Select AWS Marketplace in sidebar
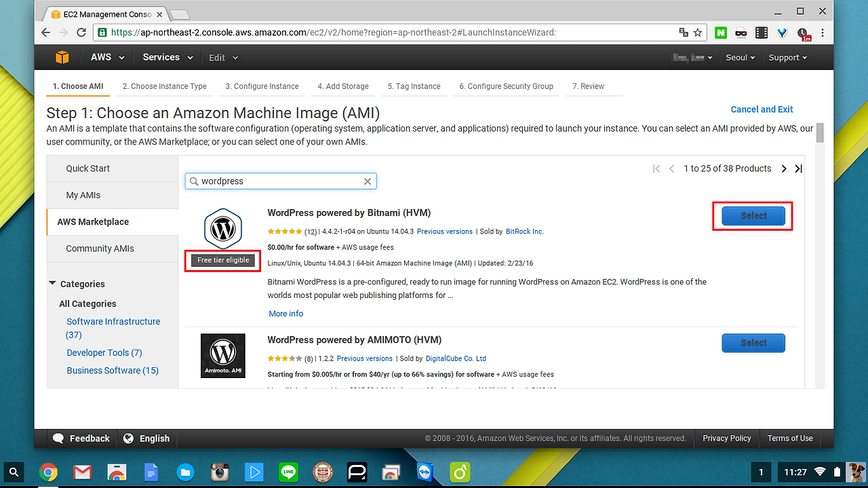This screenshot has height=488, width=868. point(113,222)
